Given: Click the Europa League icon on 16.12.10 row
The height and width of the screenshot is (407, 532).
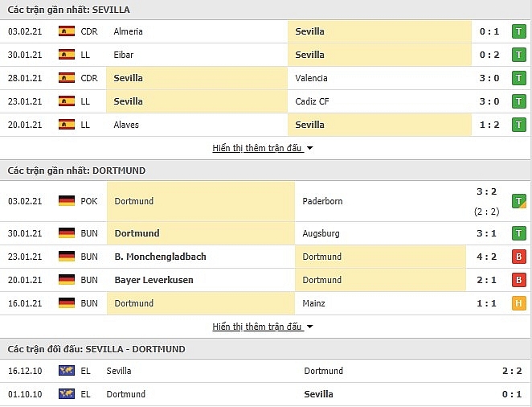Looking at the screenshot, I should coord(67,371).
